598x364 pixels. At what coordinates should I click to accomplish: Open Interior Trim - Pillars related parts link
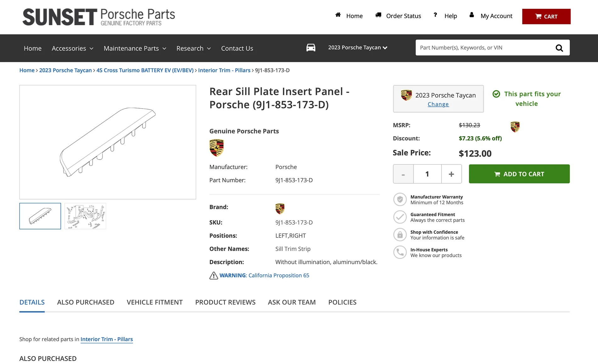coord(107,339)
